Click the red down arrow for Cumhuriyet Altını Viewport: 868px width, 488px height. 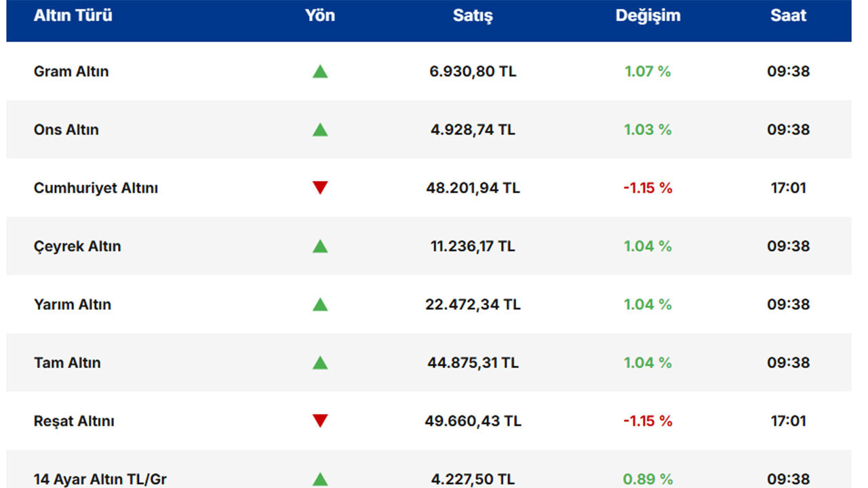(320, 188)
